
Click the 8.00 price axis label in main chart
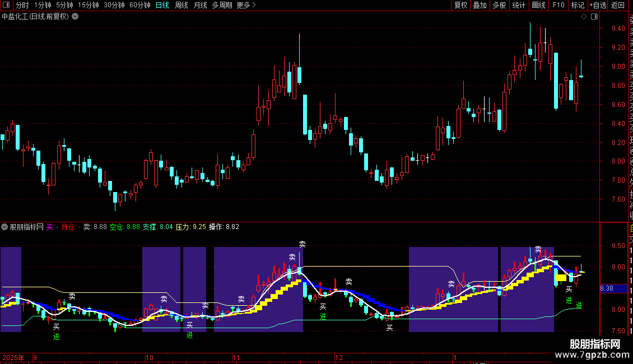tap(618, 161)
